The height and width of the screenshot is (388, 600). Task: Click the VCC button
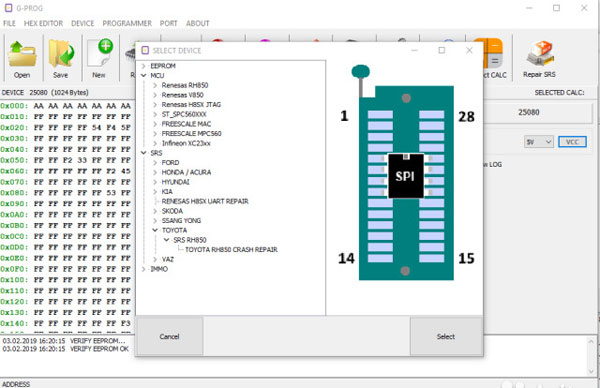pyautogui.click(x=572, y=142)
